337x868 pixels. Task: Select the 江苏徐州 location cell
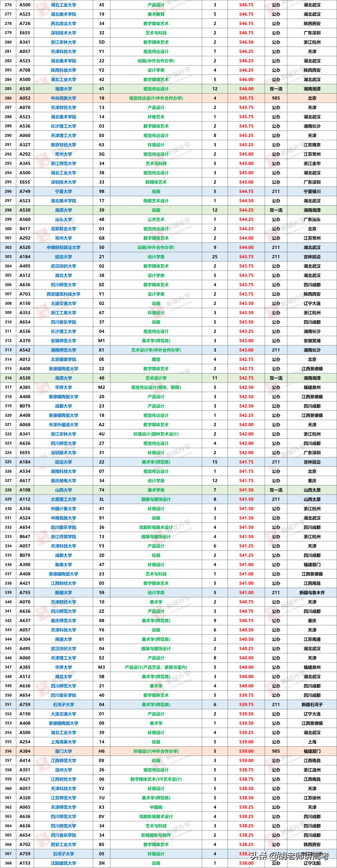click(x=312, y=798)
